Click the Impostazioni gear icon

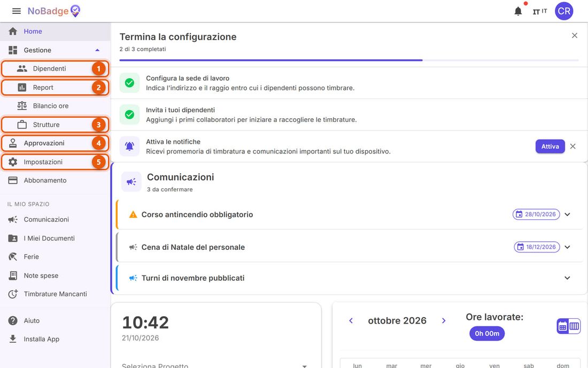13,162
